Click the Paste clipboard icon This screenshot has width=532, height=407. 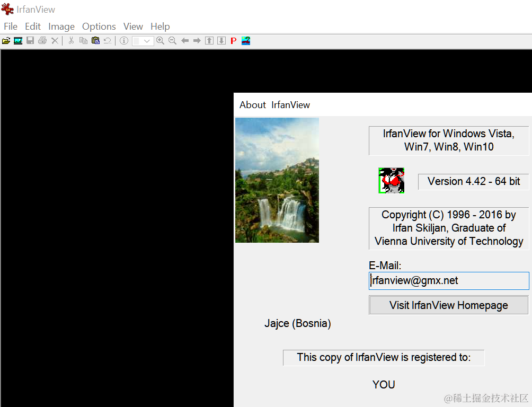coord(96,41)
